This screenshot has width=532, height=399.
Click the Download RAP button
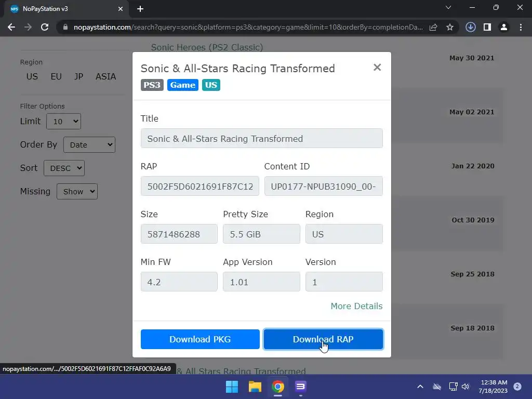(323, 339)
